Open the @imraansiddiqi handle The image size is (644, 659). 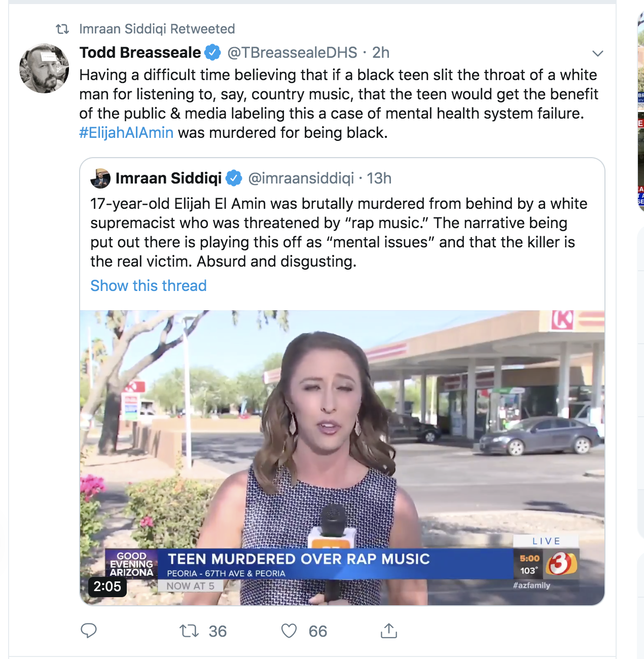click(301, 178)
